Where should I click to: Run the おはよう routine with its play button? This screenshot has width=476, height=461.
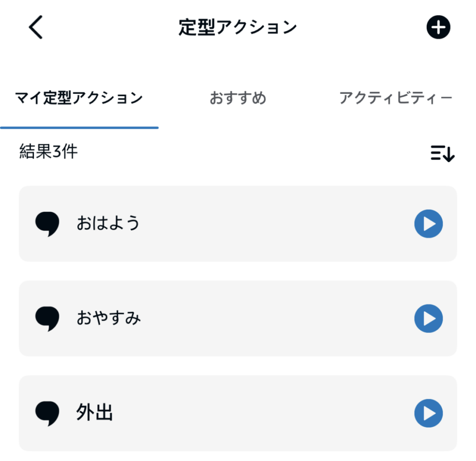428,224
